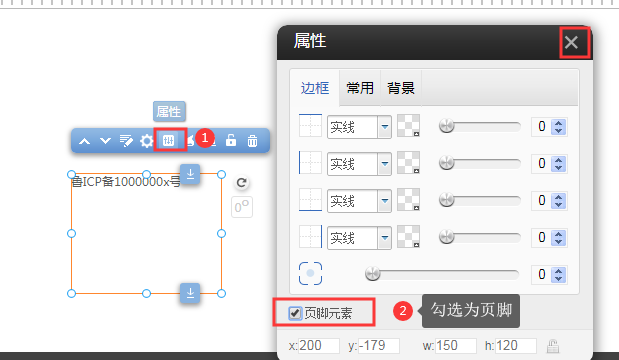Click the top-right resize handle of the text box

[x=221, y=174]
